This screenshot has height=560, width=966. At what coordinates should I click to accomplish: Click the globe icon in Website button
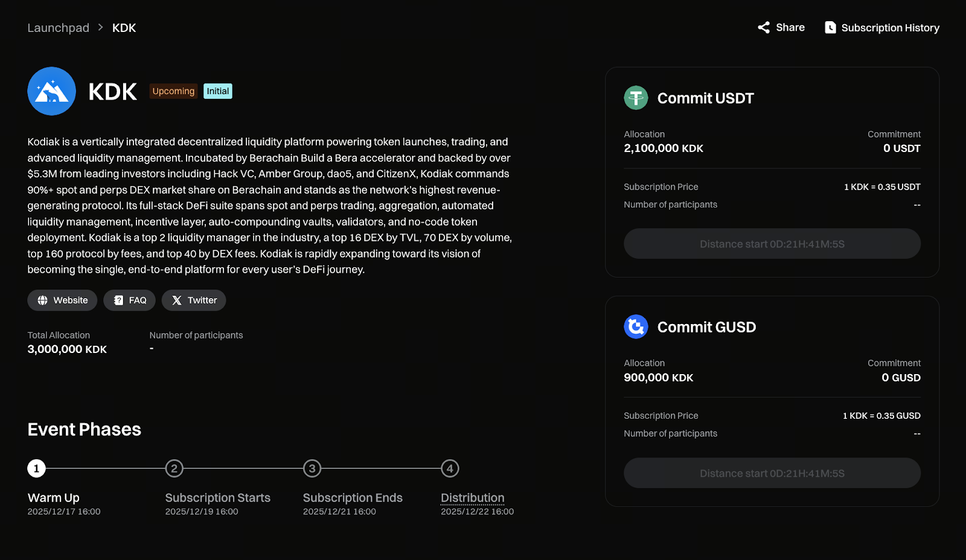tap(43, 301)
